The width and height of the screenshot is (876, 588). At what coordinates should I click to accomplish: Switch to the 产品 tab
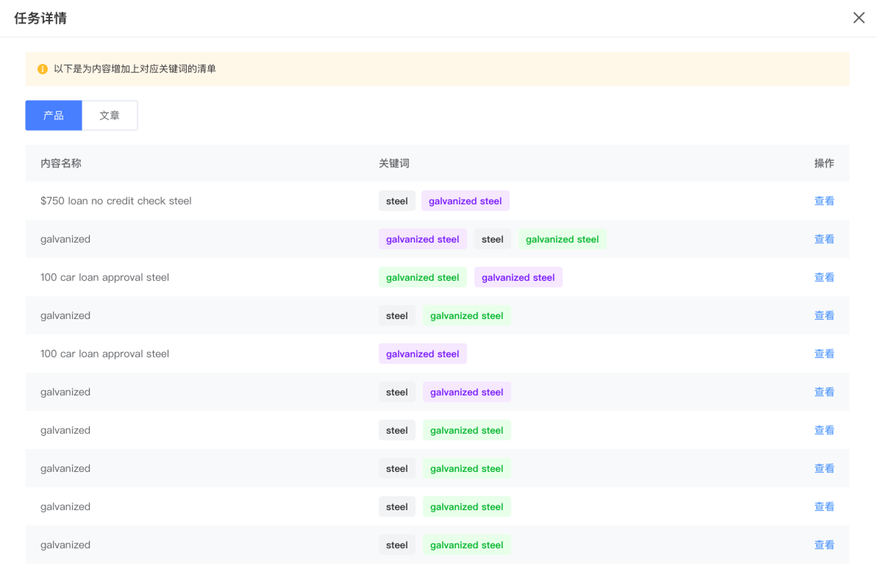[x=53, y=115]
